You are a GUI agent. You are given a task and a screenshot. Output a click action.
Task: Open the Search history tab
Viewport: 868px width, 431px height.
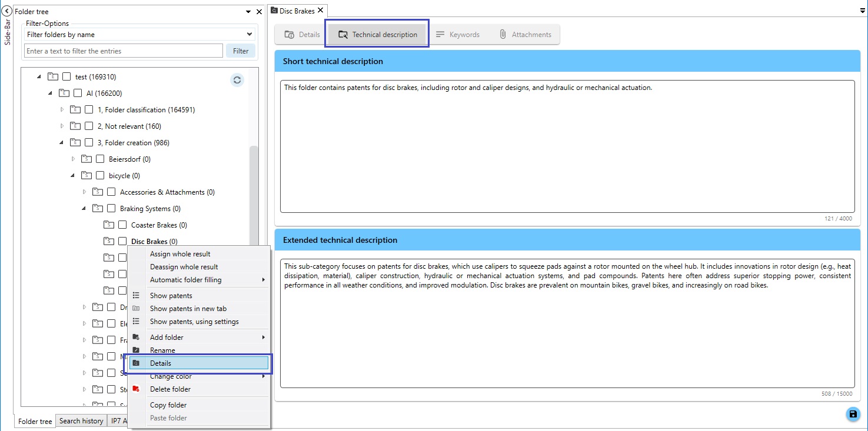click(81, 421)
